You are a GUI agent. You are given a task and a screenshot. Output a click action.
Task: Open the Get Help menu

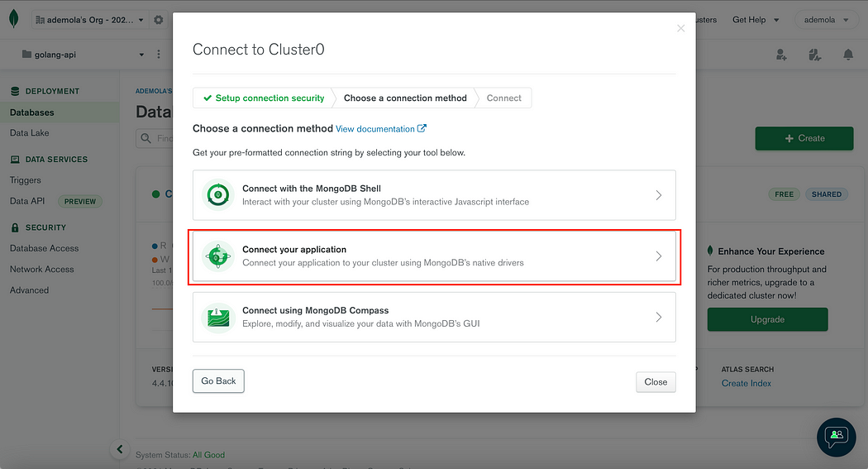point(756,20)
